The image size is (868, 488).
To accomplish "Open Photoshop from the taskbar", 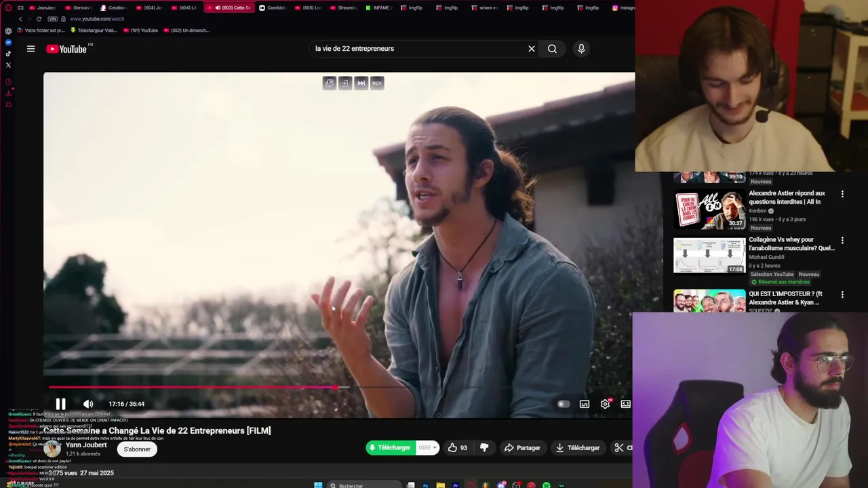I will pyautogui.click(x=425, y=485).
